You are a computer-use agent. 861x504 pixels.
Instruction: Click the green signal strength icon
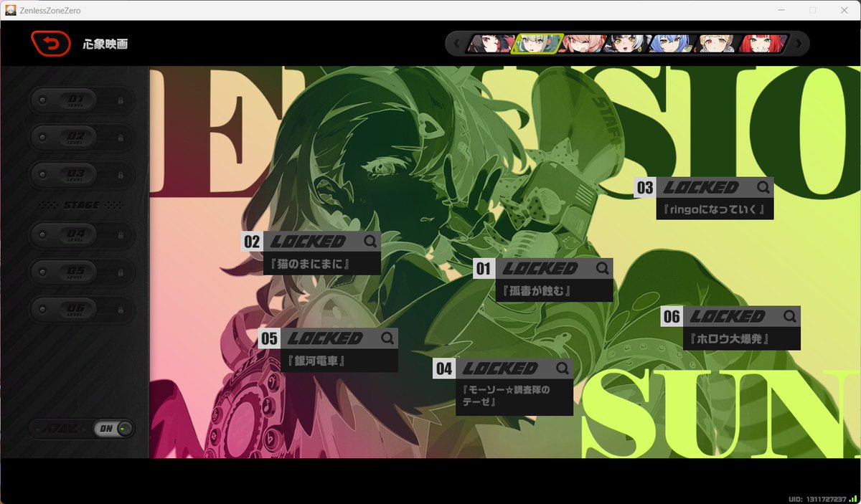[x=853, y=498]
